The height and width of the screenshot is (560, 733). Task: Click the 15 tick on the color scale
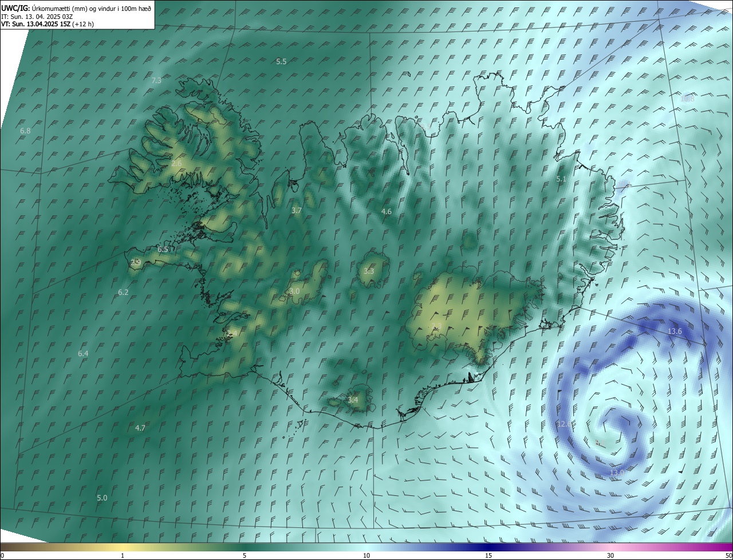pyautogui.click(x=488, y=555)
